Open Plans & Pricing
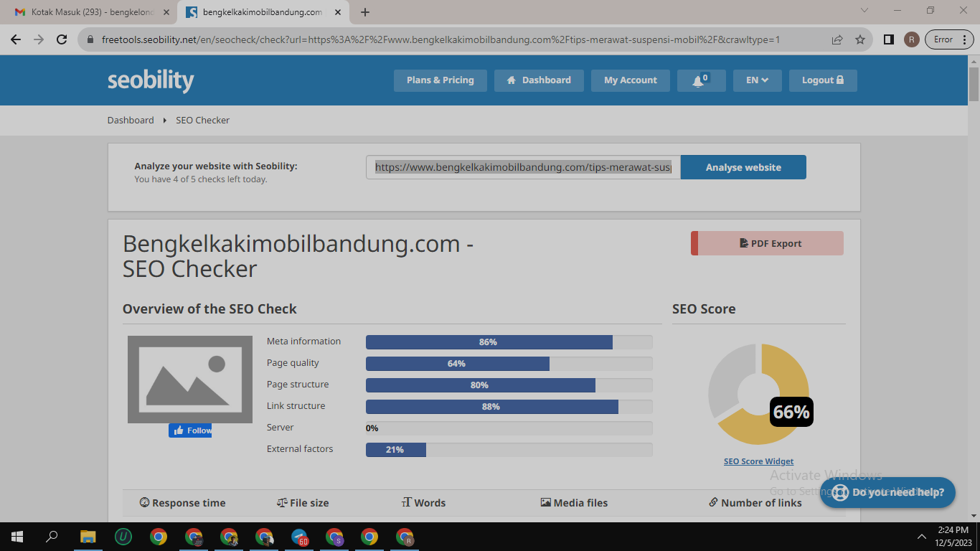980x551 pixels. pos(440,80)
